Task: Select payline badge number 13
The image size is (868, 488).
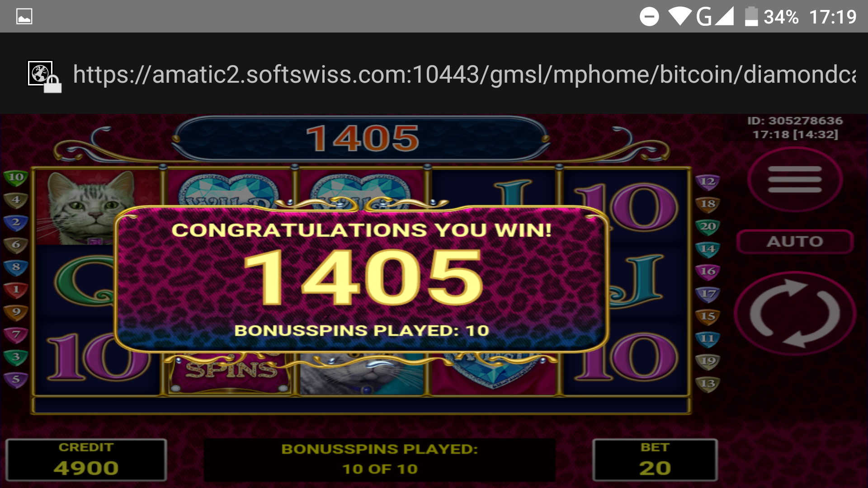Action: [708, 384]
